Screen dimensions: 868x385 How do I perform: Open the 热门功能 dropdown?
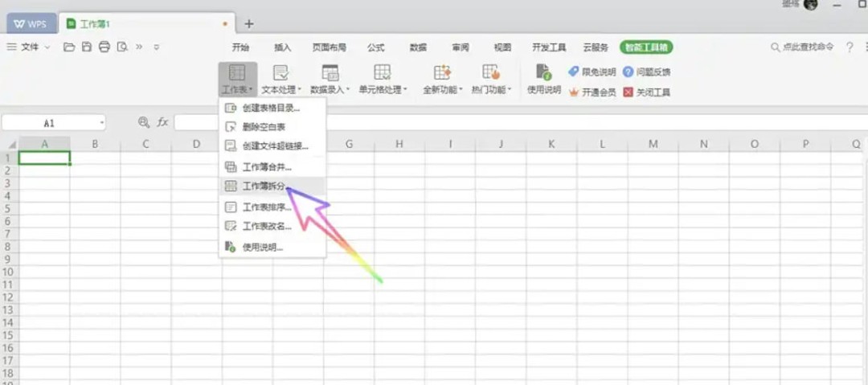tap(492, 79)
